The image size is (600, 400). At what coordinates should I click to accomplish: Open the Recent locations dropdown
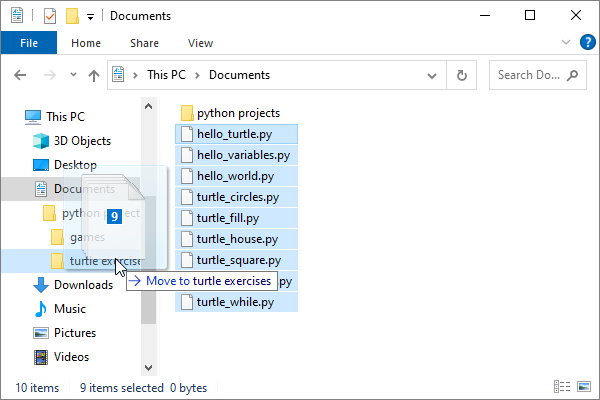[x=73, y=75]
